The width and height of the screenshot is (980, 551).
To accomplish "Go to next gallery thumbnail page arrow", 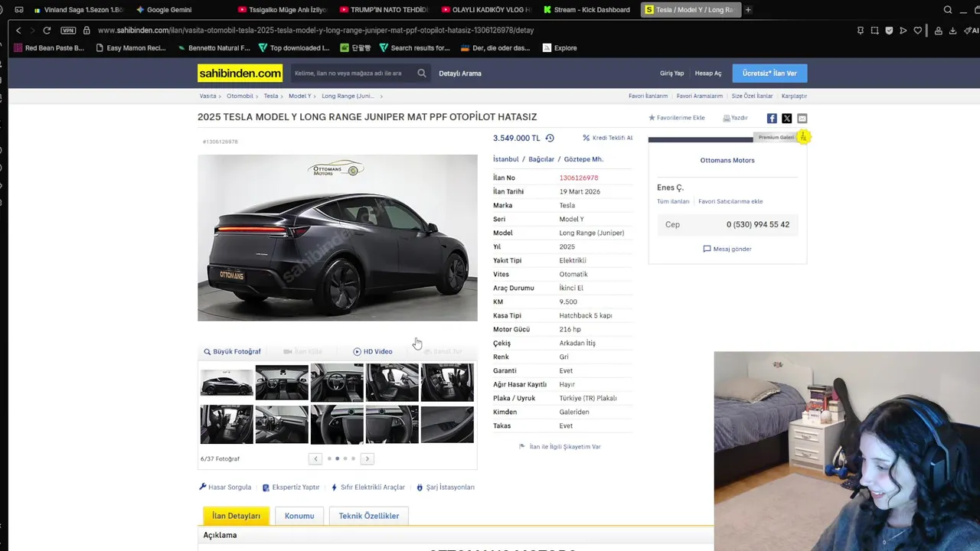I will [x=367, y=459].
